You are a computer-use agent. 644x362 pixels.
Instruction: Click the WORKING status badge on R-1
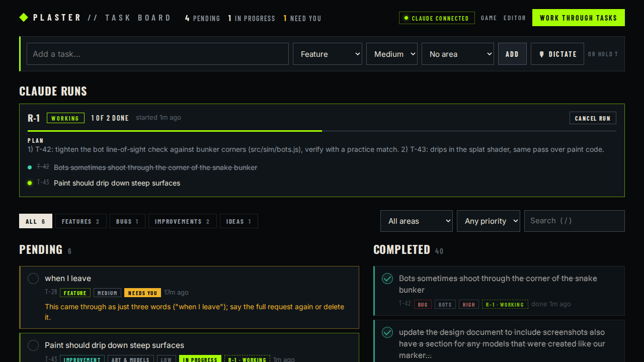click(65, 118)
